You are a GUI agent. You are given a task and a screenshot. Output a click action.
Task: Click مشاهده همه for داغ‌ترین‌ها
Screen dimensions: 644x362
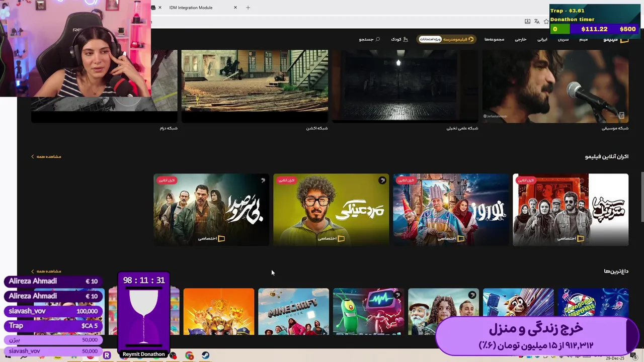46,271
